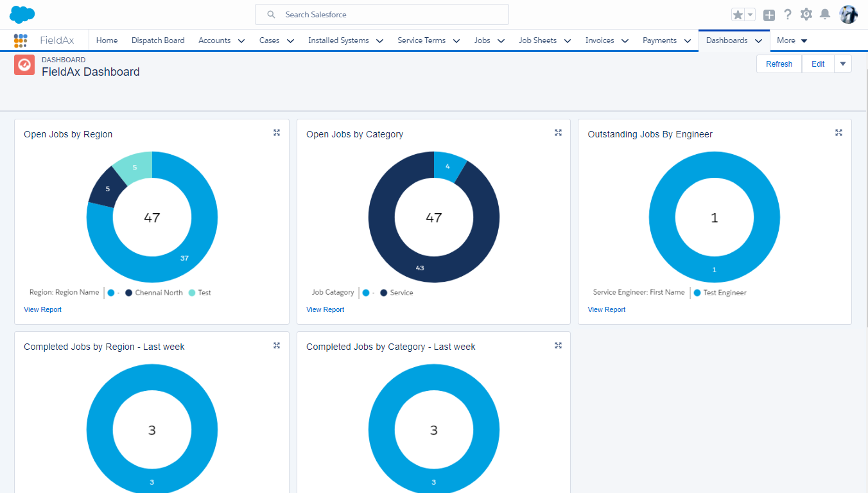Open Salesforce Help with the question mark icon

tap(788, 14)
